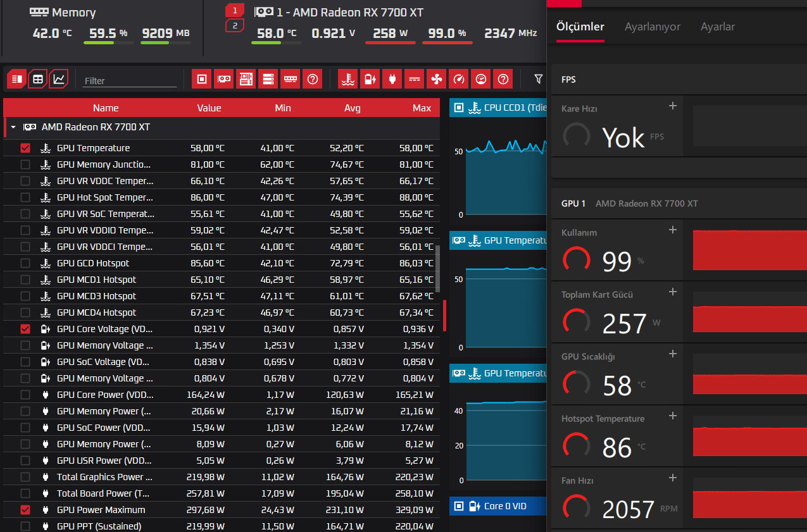Click the chip icon in the CPU CCD1 chart header
This screenshot has width=807, height=532.
(459, 108)
